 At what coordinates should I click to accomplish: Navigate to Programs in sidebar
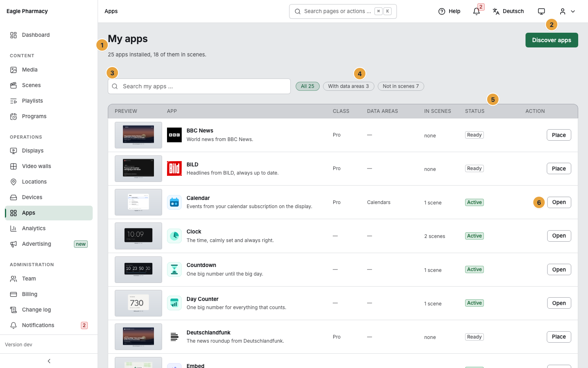coord(49,117)
